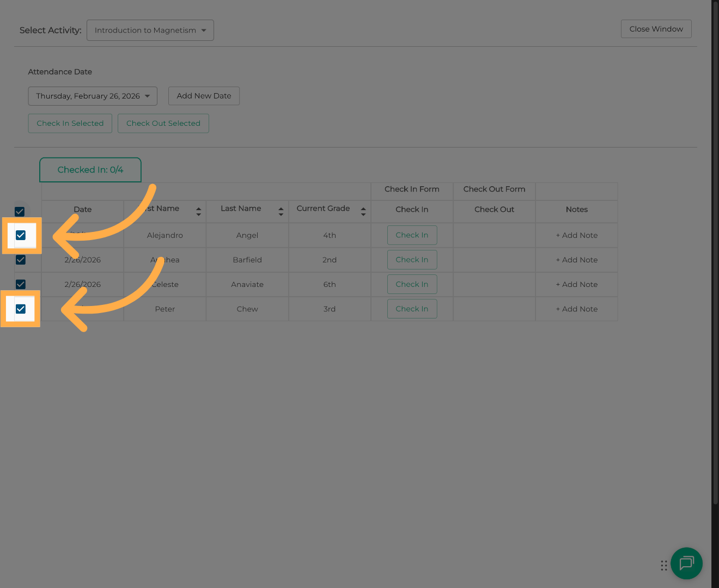719x588 pixels.
Task: Sort by Last Name column arrows
Action: [281, 211]
